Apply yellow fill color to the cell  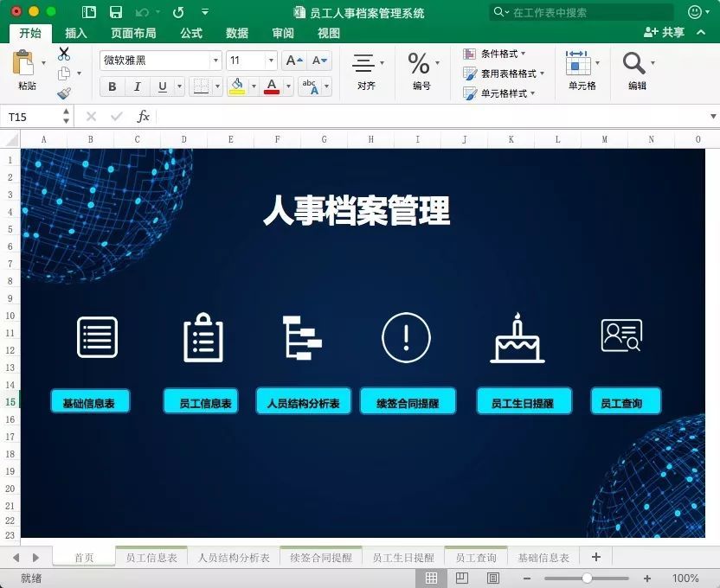pyautogui.click(x=235, y=86)
